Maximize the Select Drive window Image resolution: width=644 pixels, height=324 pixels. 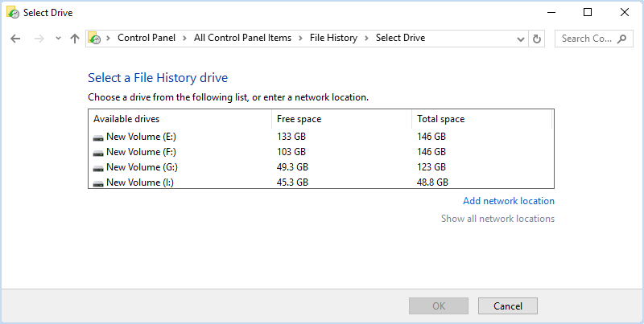[x=588, y=13]
